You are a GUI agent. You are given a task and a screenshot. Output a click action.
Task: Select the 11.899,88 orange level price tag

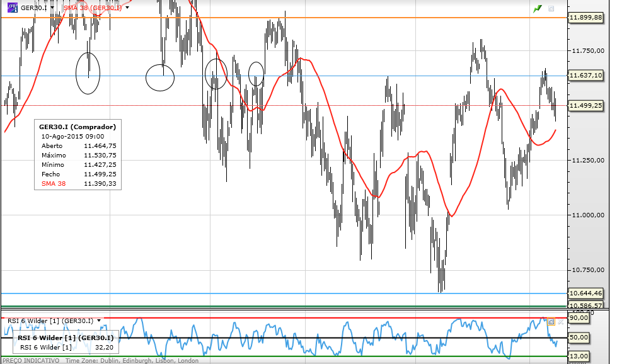(x=586, y=17)
